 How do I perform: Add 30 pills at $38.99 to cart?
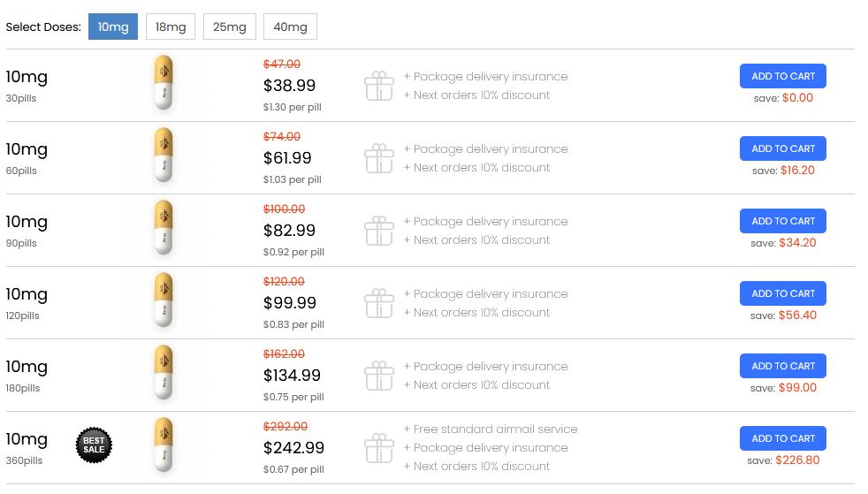point(783,76)
